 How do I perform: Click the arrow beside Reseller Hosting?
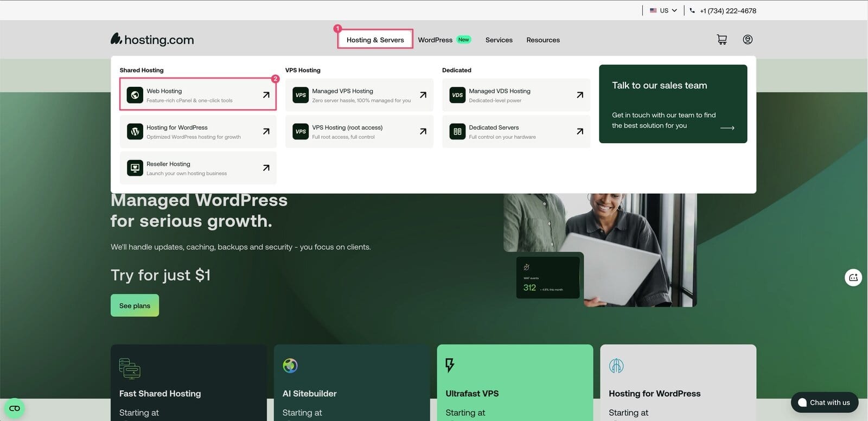click(x=266, y=168)
